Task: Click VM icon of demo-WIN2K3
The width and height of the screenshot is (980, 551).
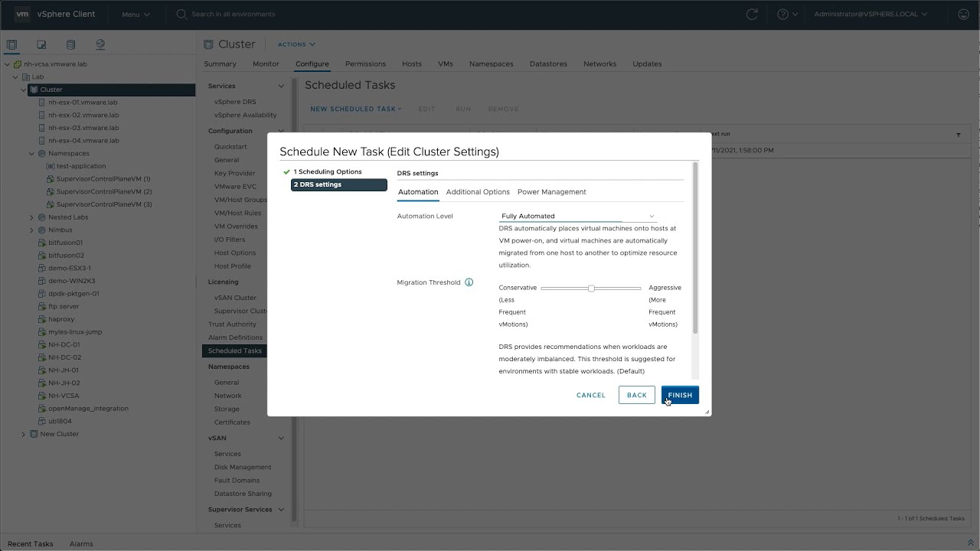Action: point(42,281)
